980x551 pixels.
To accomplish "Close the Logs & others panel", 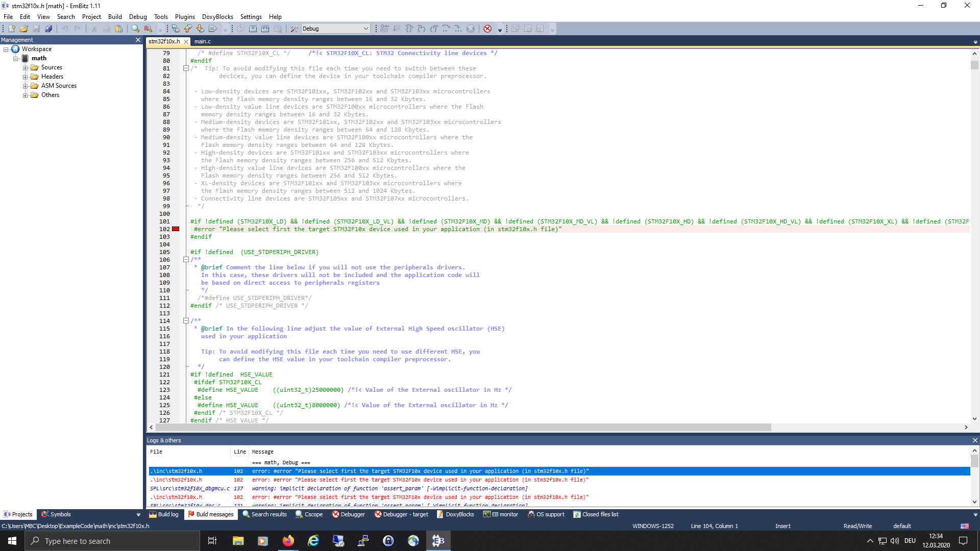I will pos(975,440).
